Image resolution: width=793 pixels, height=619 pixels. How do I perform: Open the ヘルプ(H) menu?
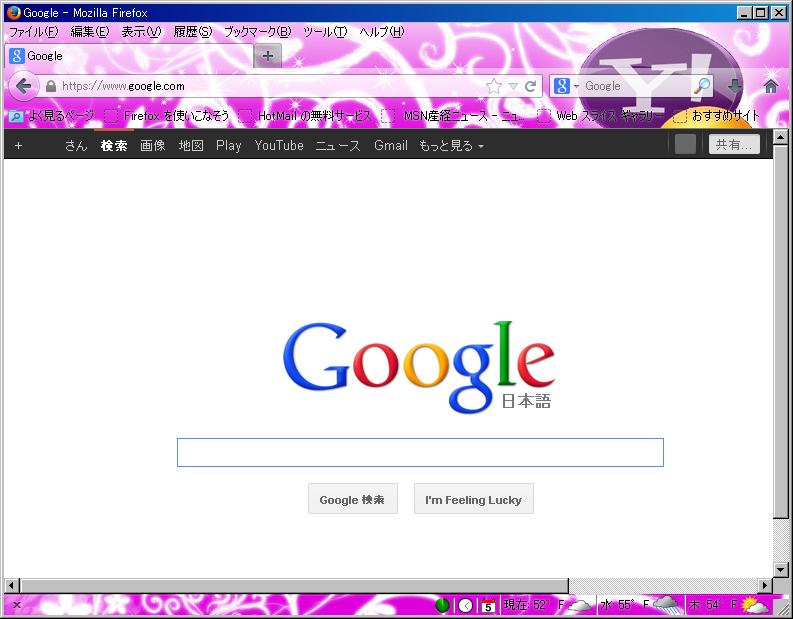(x=382, y=32)
